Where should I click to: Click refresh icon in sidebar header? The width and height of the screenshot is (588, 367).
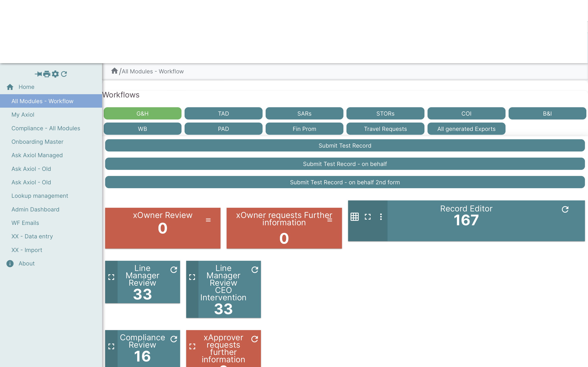point(64,74)
